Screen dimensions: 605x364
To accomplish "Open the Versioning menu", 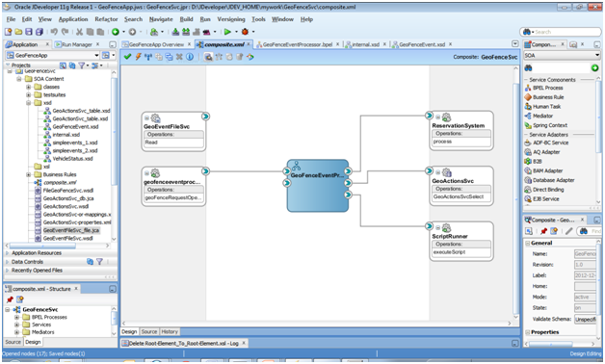I will (x=231, y=19).
